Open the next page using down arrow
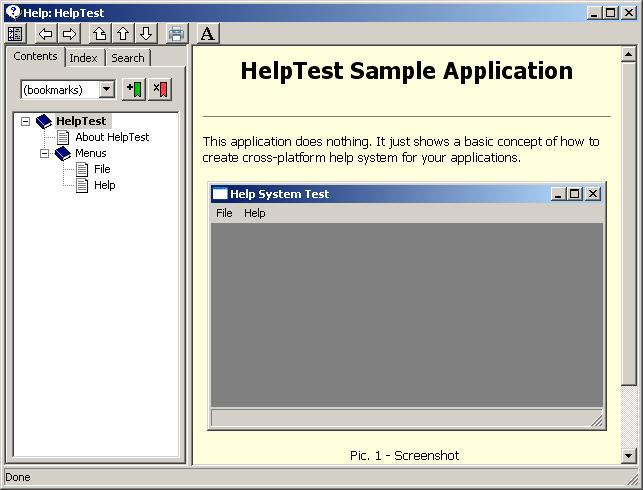This screenshot has height=490, width=643. tap(146, 34)
